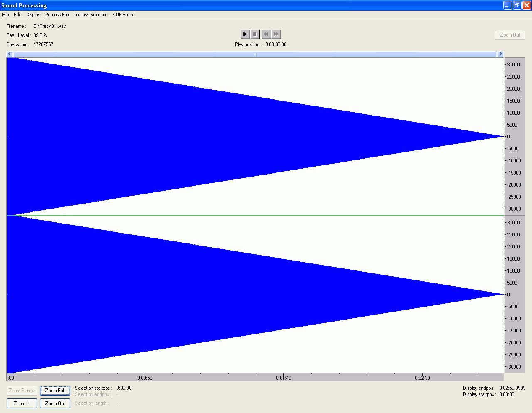Open the Edit menu
Image resolution: width=532 pixels, height=413 pixels.
(x=17, y=15)
